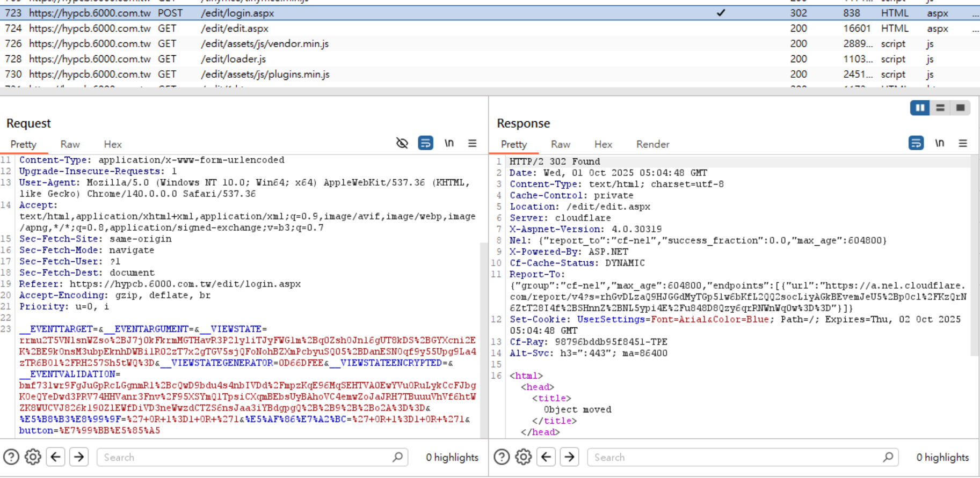Click the Referer header line in Request
This screenshot has height=478, width=980.
point(160,284)
